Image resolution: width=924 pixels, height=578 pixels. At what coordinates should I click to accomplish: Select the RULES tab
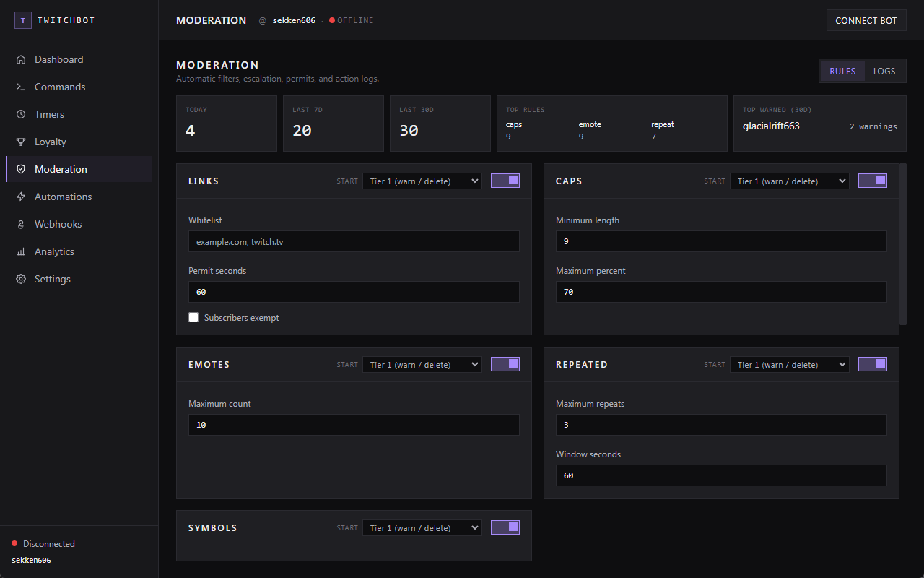(842, 71)
